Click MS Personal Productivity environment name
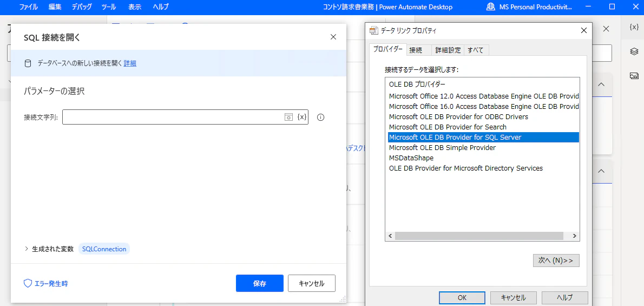Image resolution: width=644 pixels, height=306 pixels. click(536, 7)
